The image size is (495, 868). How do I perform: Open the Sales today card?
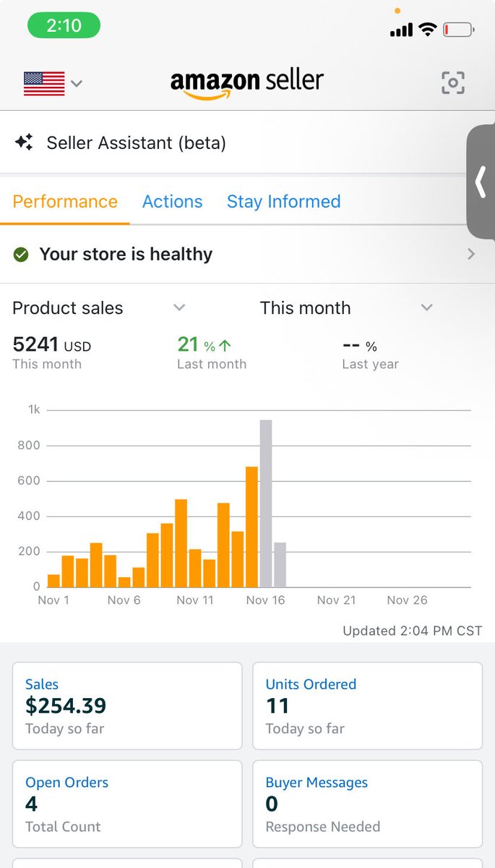pos(127,705)
